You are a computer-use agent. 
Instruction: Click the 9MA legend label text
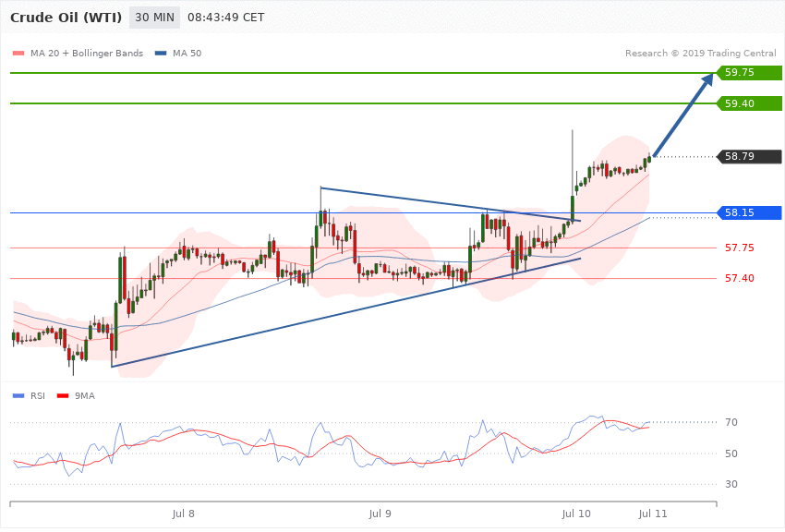pos(85,396)
